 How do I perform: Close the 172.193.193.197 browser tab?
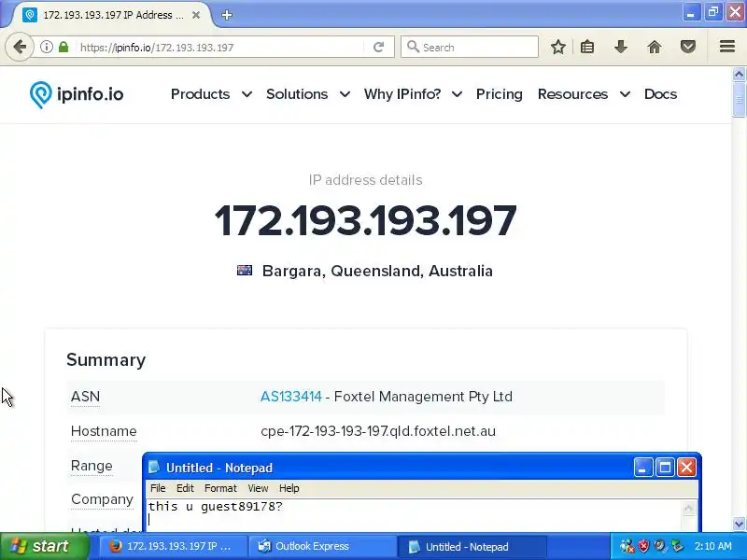pyautogui.click(x=196, y=15)
